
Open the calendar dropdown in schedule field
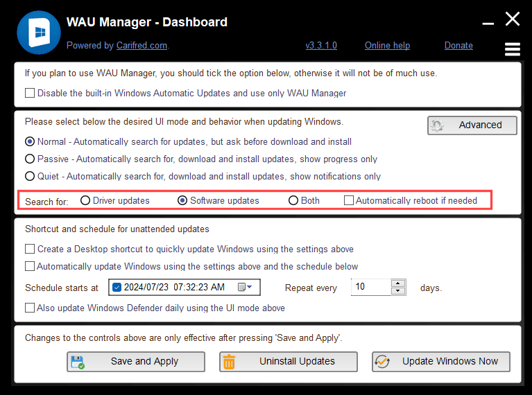point(245,287)
